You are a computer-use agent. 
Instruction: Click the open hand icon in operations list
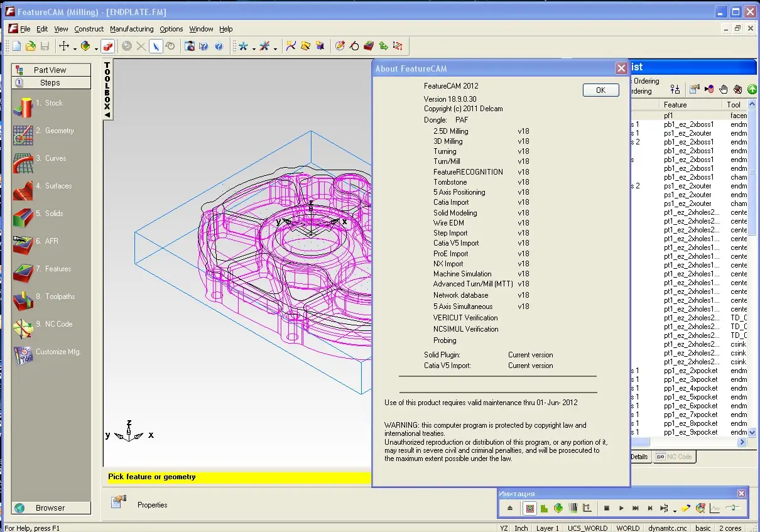(x=724, y=89)
